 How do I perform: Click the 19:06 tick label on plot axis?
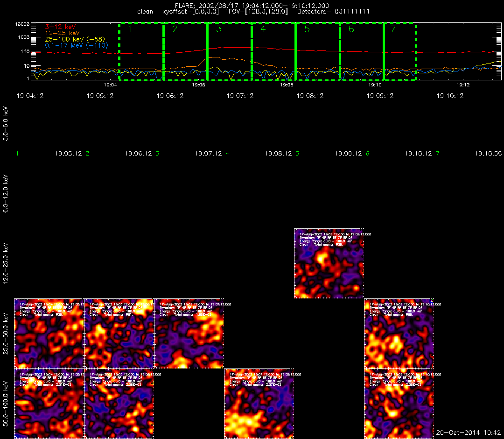[x=198, y=85]
